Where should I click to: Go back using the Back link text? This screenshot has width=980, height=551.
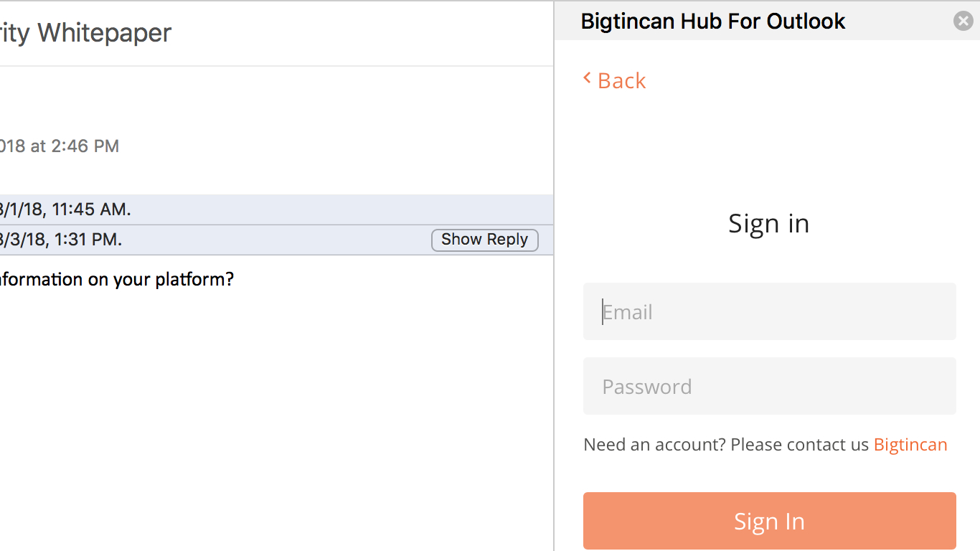(x=621, y=81)
